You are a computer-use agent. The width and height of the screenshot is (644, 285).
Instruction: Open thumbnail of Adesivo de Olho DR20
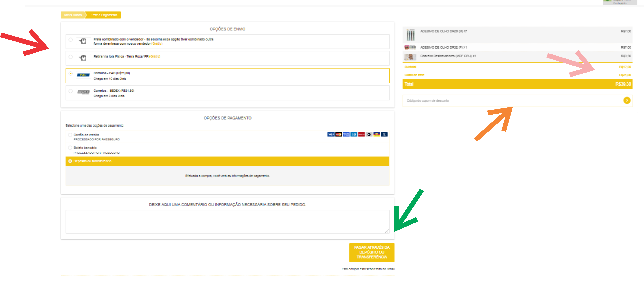point(410,35)
